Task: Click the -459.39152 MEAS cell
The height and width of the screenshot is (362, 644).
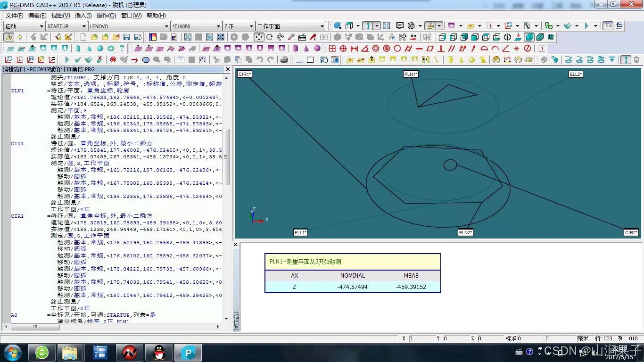Action: point(411,287)
